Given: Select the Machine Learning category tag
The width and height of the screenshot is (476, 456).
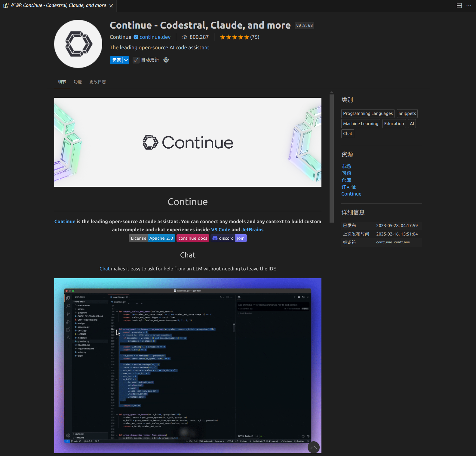Looking at the screenshot, I should 361,124.
